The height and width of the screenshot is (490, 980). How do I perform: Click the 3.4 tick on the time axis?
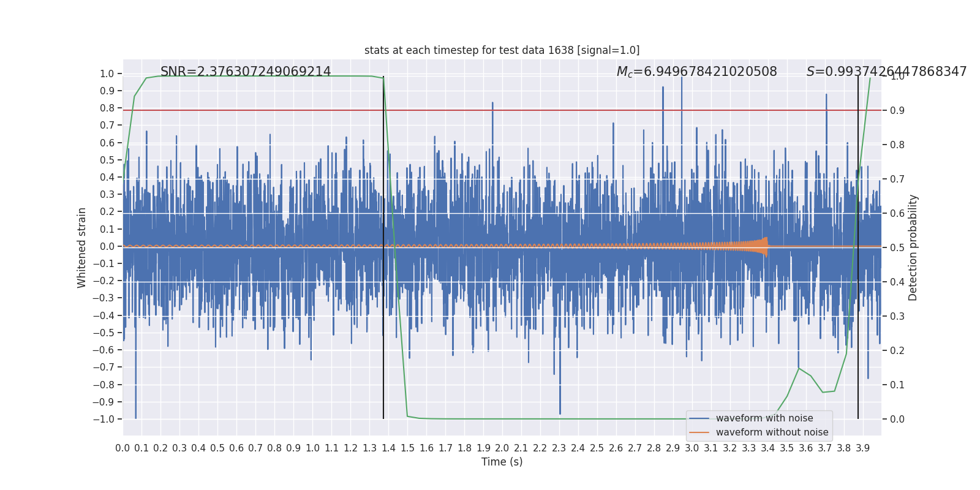coord(767,448)
